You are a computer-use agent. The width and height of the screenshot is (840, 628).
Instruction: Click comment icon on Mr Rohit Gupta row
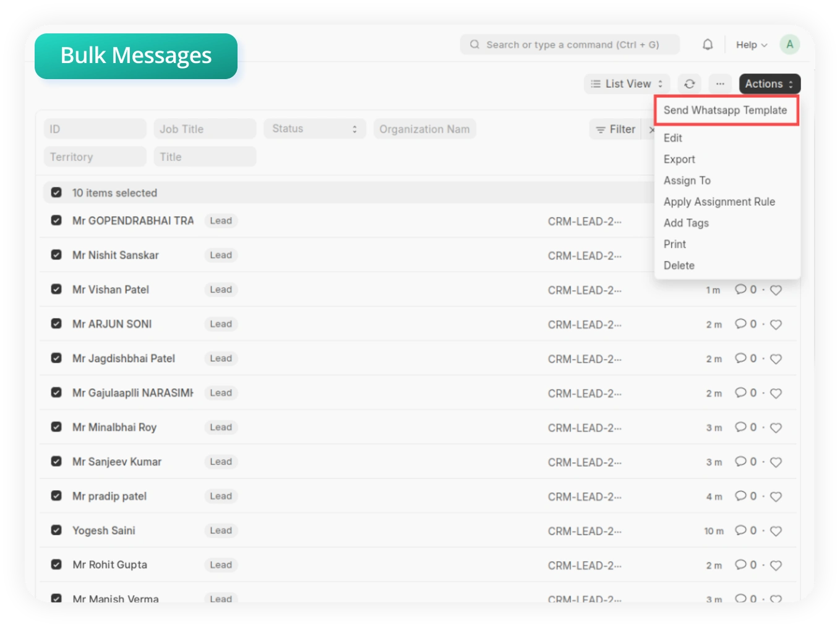tap(740, 564)
